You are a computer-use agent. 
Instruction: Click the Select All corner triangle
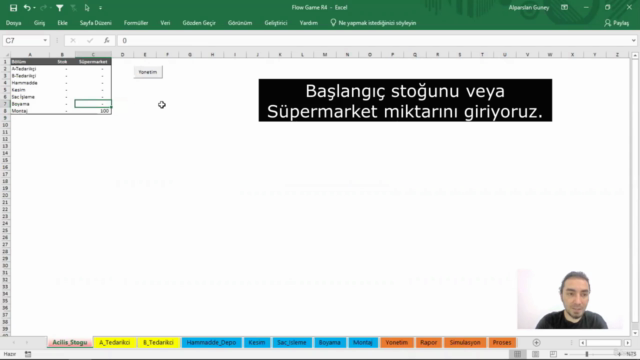pyautogui.click(x=6, y=54)
